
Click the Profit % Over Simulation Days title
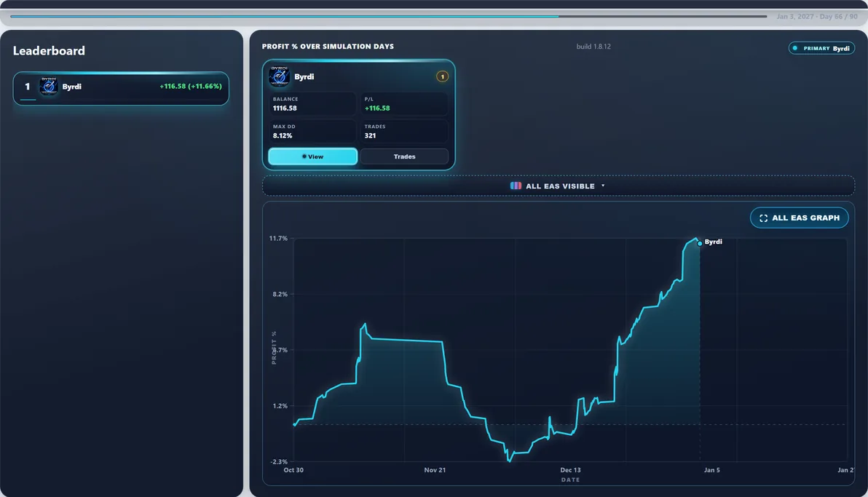pos(328,47)
